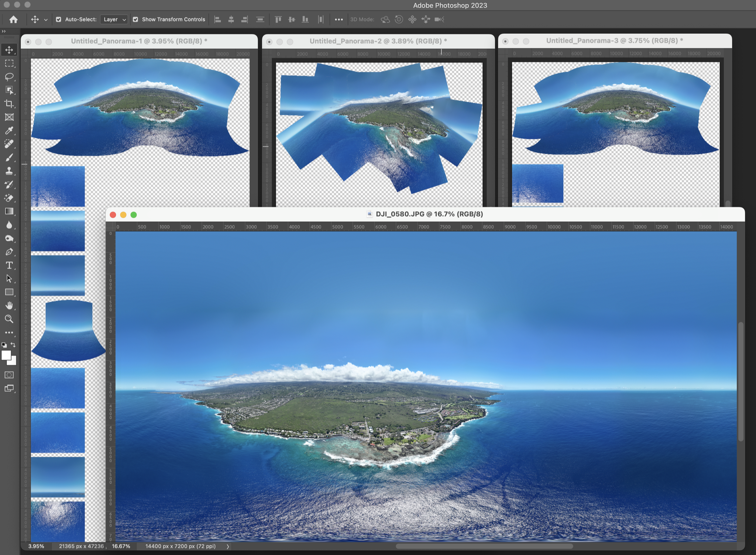Screen dimensions: 756x555
Task: Open the align and distribute more options
Action: coord(339,20)
